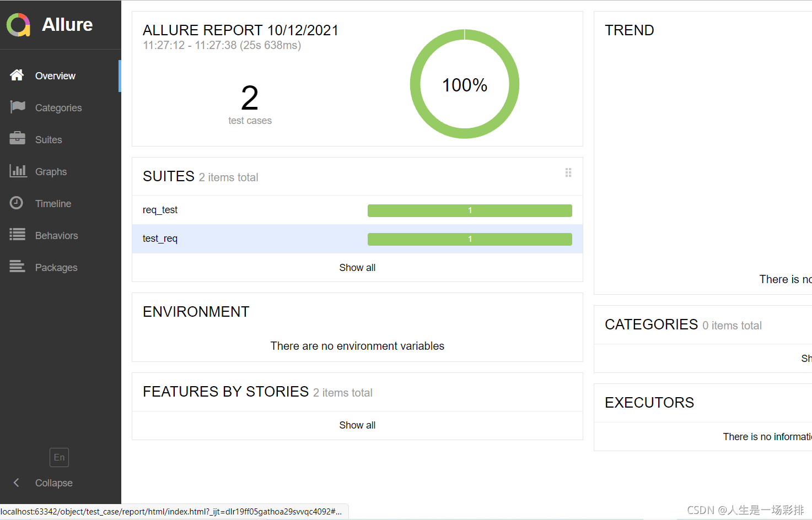Open the test_req suite row
The image size is (812, 520).
(160, 239)
